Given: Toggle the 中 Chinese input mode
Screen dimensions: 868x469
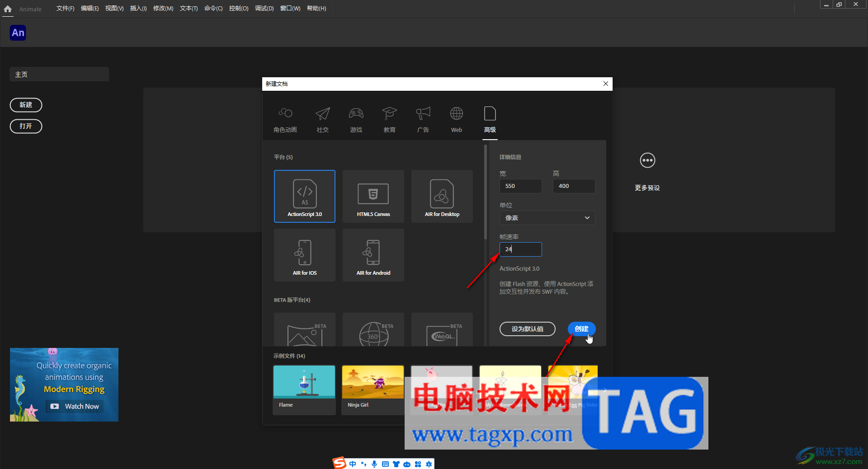Looking at the screenshot, I should click(353, 464).
